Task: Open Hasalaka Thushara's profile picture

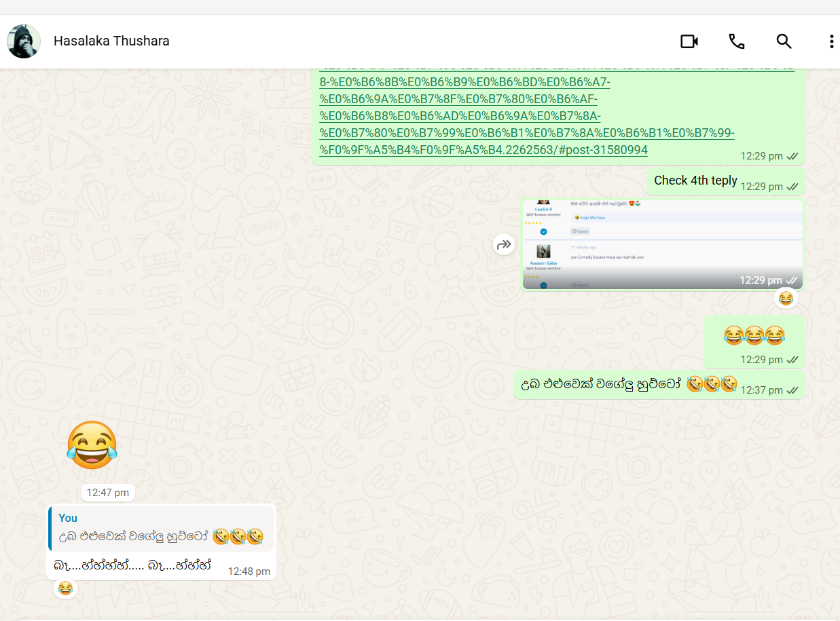Action: click(24, 41)
